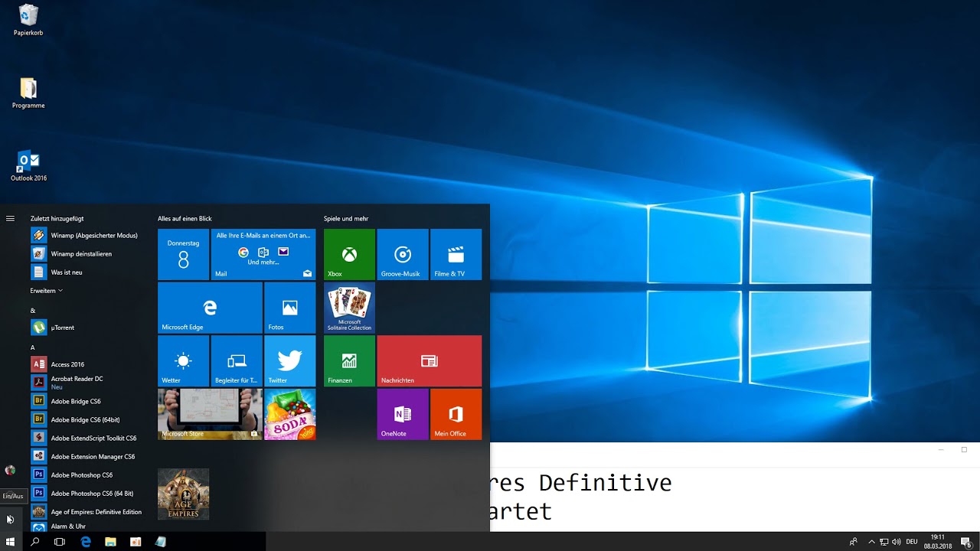The height and width of the screenshot is (551, 980).
Task: Open the Finanzen tile
Action: (349, 360)
